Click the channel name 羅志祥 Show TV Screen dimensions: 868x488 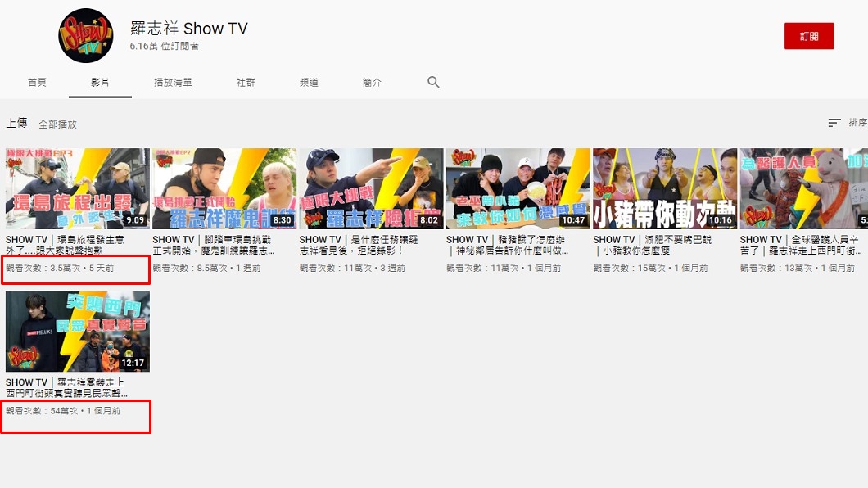point(189,28)
